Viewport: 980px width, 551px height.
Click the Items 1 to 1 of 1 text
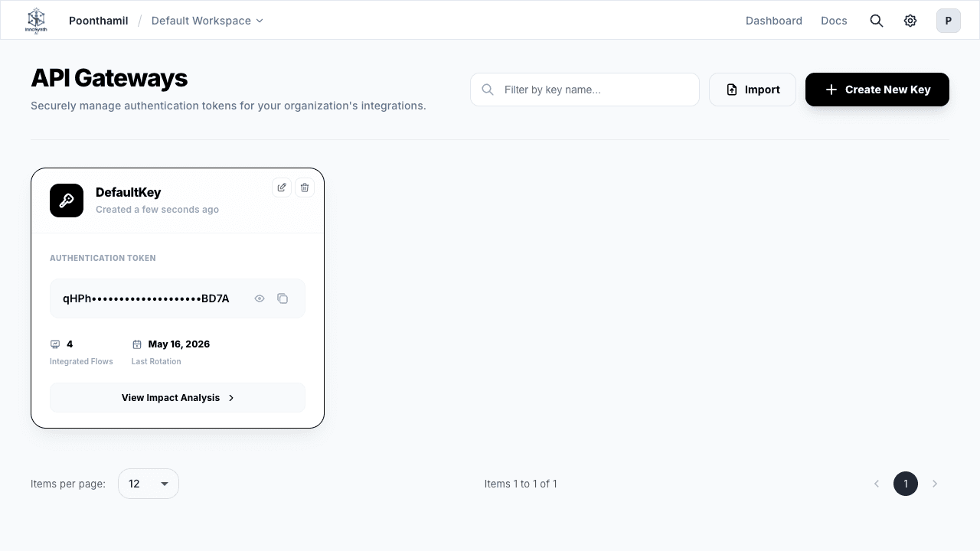(x=521, y=484)
